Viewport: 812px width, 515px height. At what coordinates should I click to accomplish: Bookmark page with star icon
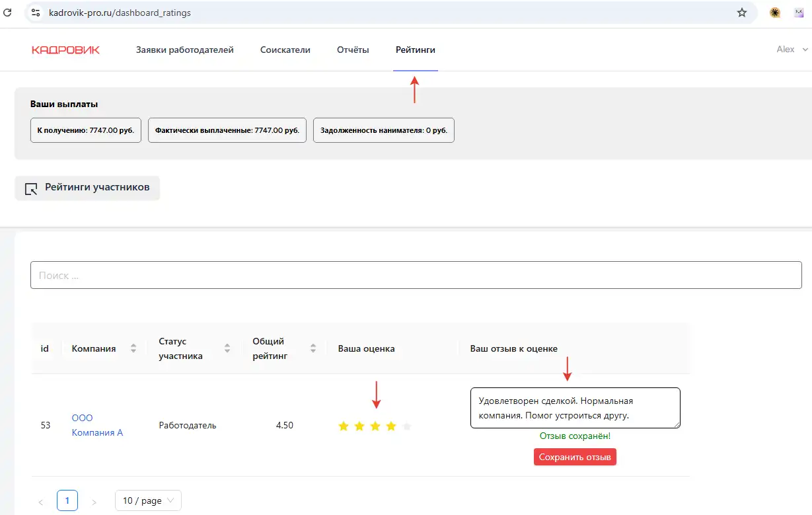click(742, 13)
